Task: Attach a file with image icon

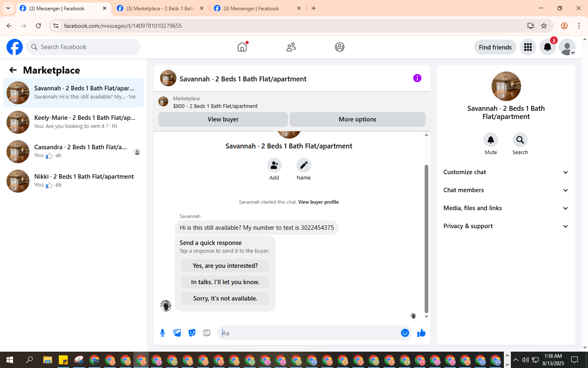Action: click(177, 333)
